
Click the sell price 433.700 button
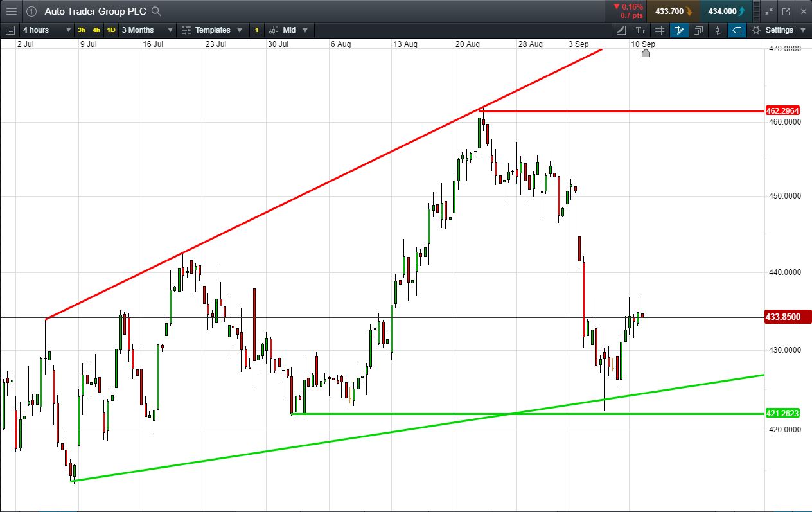pos(673,11)
